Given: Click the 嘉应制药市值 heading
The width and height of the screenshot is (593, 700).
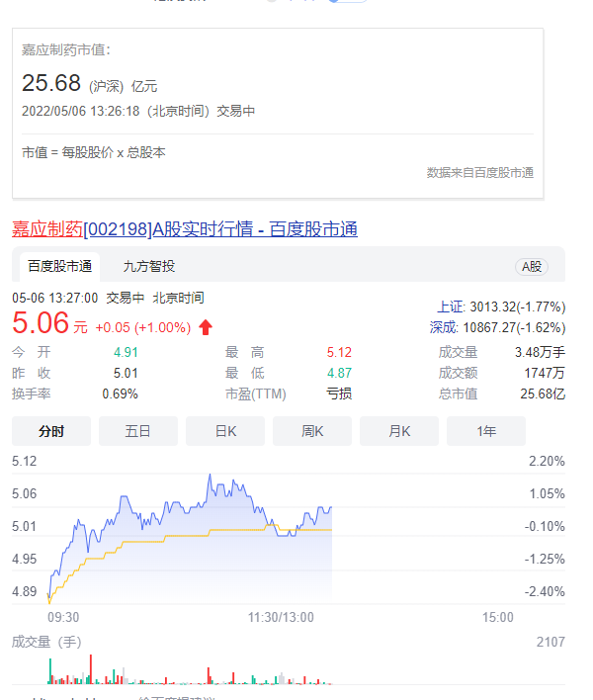Looking at the screenshot, I should tap(66, 50).
